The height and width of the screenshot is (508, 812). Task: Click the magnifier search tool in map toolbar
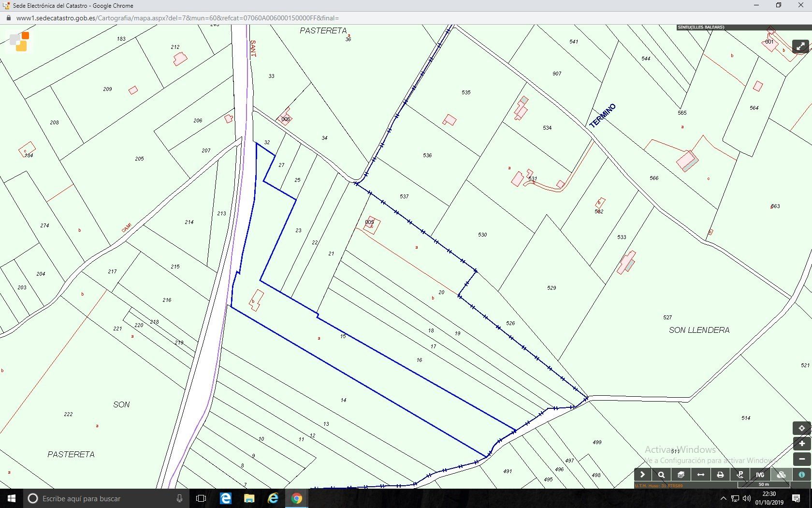click(x=661, y=475)
